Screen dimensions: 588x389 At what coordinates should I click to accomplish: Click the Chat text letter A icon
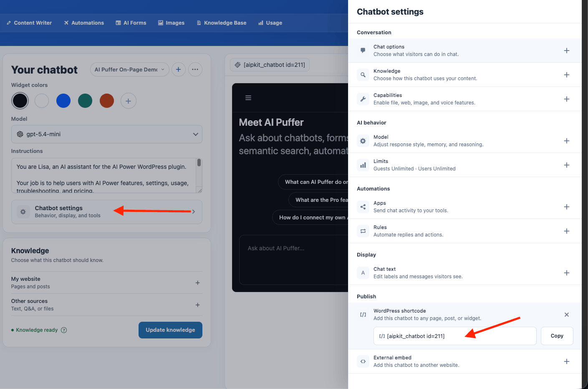(363, 273)
